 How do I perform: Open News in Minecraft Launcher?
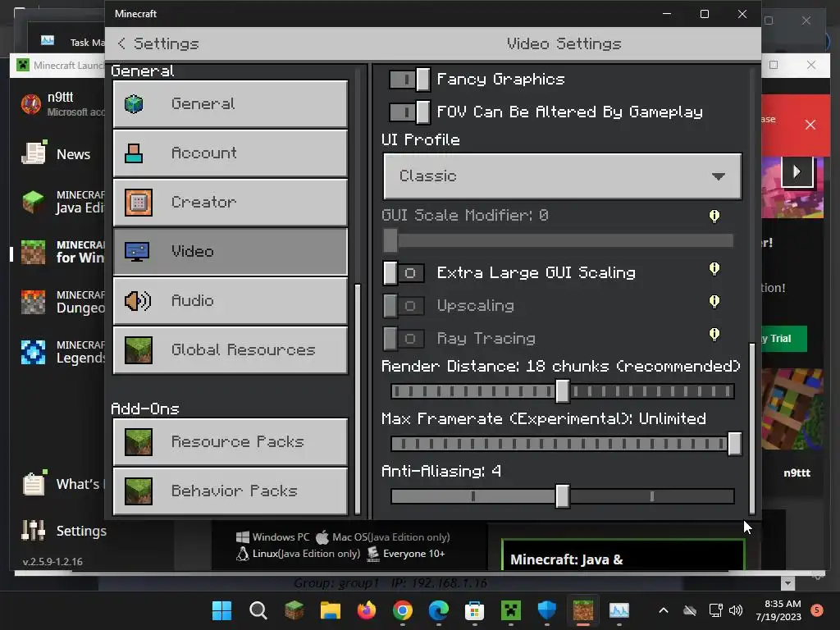coord(57,154)
